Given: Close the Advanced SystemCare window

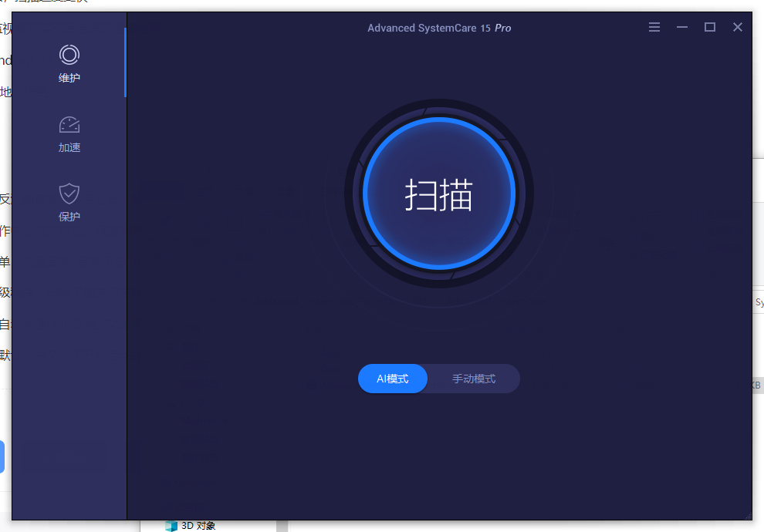Looking at the screenshot, I should (x=738, y=27).
